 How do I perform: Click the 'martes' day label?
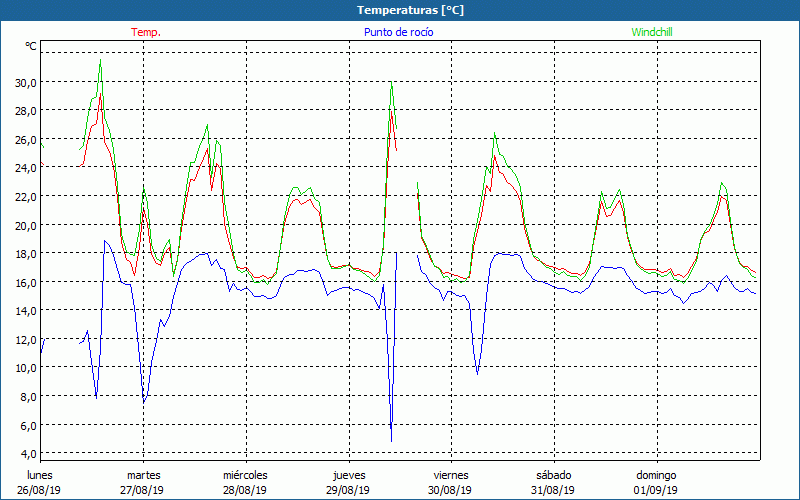coord(144,475)
